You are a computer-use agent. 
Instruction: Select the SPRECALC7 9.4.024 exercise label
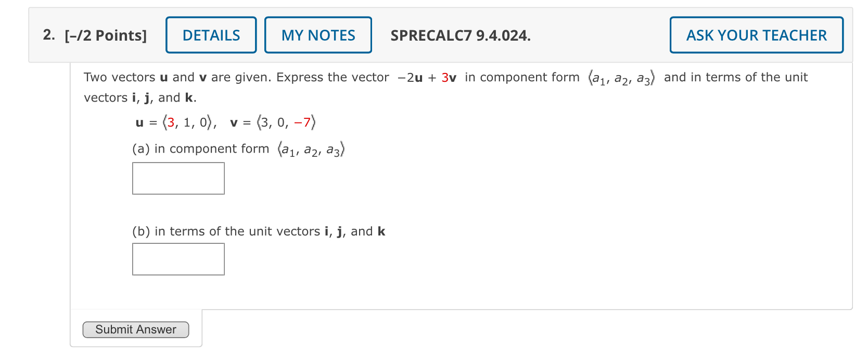point(460,36)
